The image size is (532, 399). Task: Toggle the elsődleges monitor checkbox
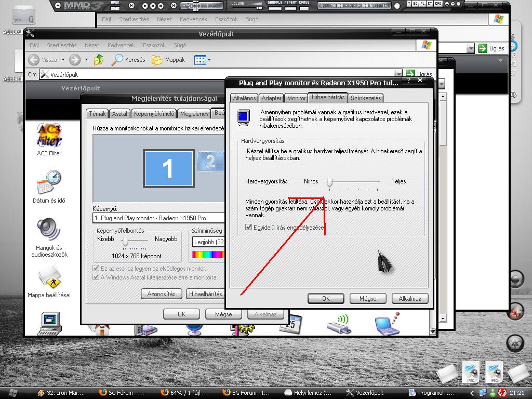pyautogui.click(x=96, y=269)
